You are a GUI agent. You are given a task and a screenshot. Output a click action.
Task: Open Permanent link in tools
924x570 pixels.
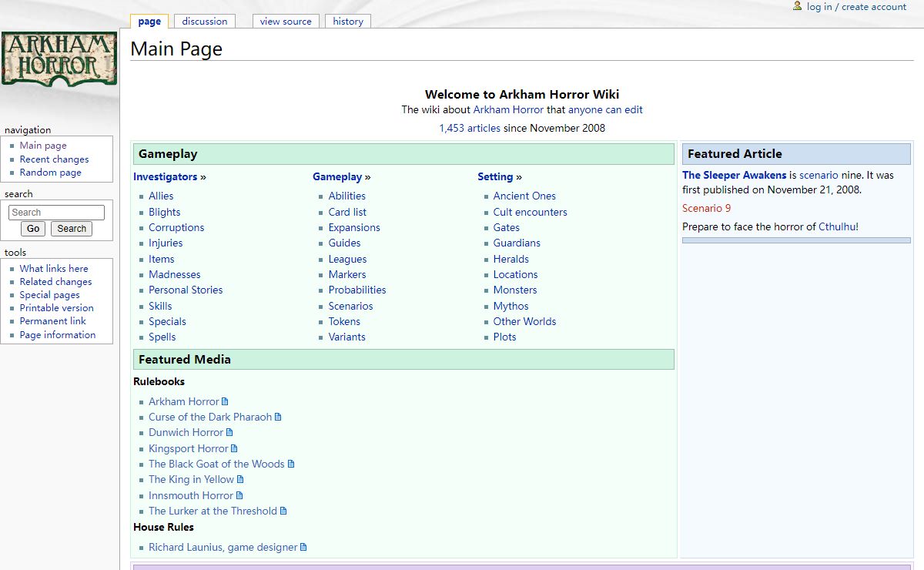tap(52, 321)
